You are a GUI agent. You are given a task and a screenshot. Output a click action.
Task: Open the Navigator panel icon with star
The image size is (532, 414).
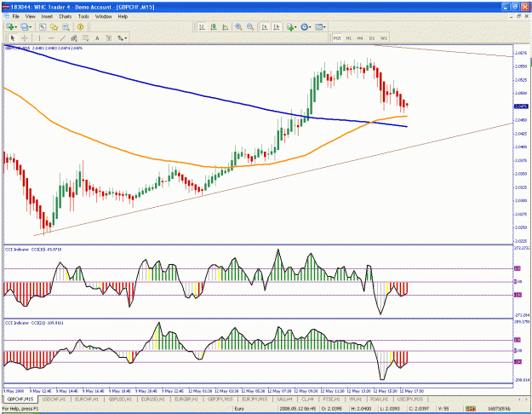tap(54, 26)
